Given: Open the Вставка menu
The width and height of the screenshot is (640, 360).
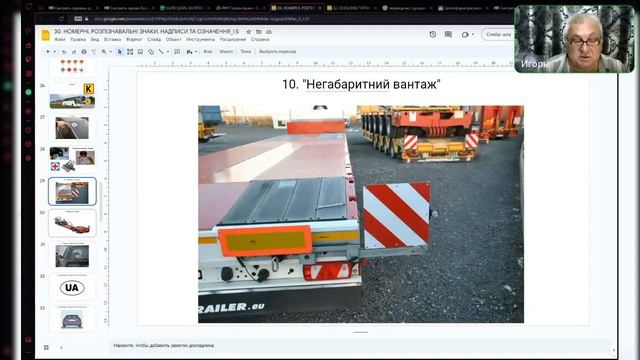Looking at the screenshot, I should coord(112,40).
